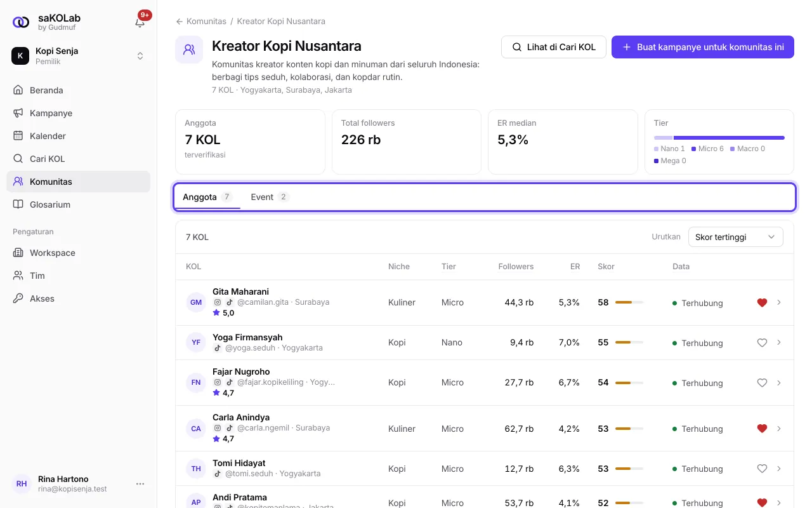
Task: Select the Anggota tab
Action: click(x=207, y=197)
